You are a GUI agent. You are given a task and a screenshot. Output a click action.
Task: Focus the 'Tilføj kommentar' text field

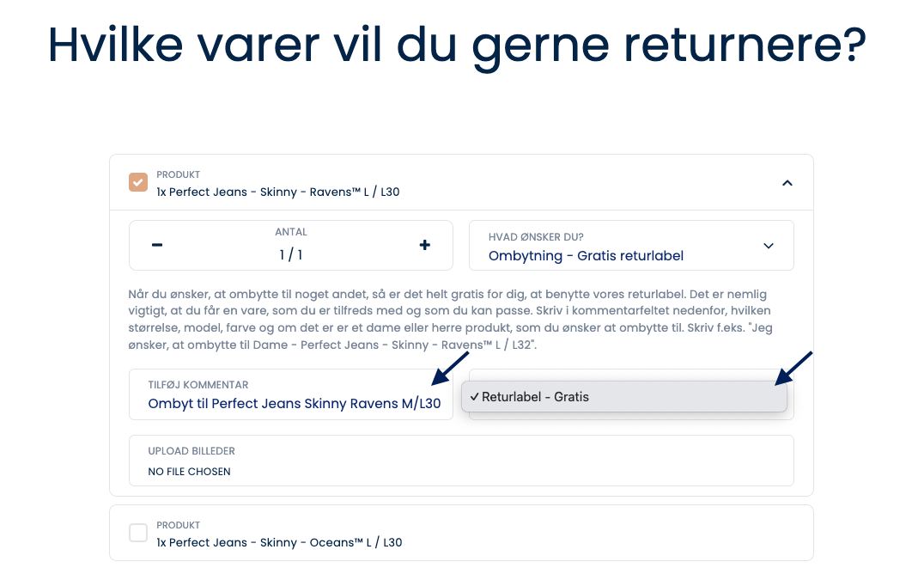(294, 403)
